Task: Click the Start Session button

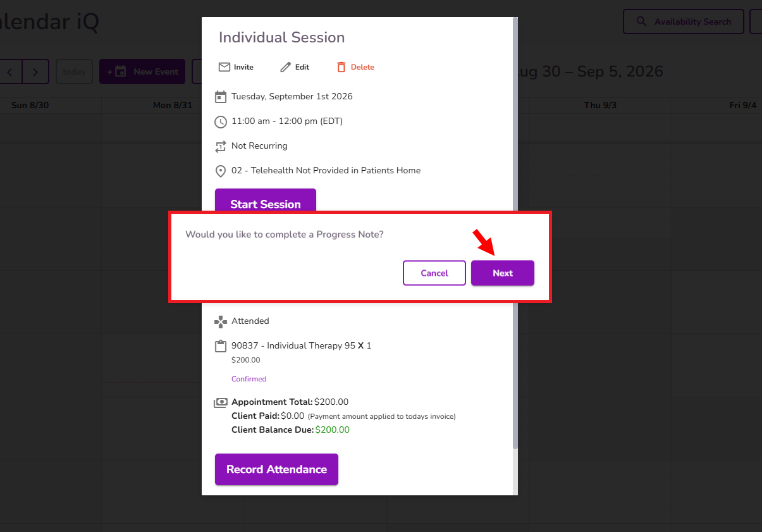Action: click(x=266, y=204)
